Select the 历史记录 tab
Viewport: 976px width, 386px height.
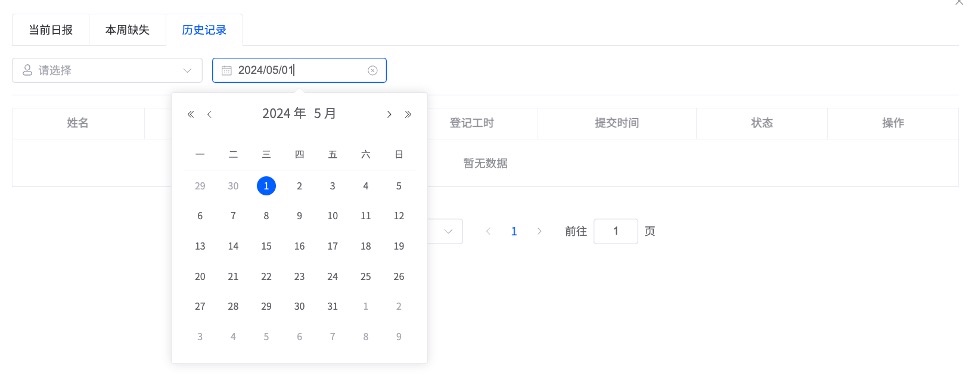click(x=204, y=30)
